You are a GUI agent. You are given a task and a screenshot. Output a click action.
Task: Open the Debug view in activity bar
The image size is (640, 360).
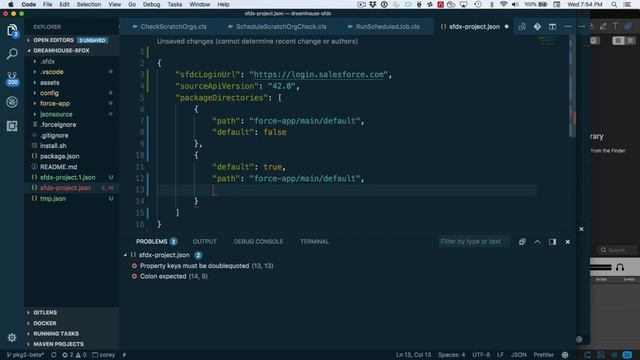click(x=12, y=102)
